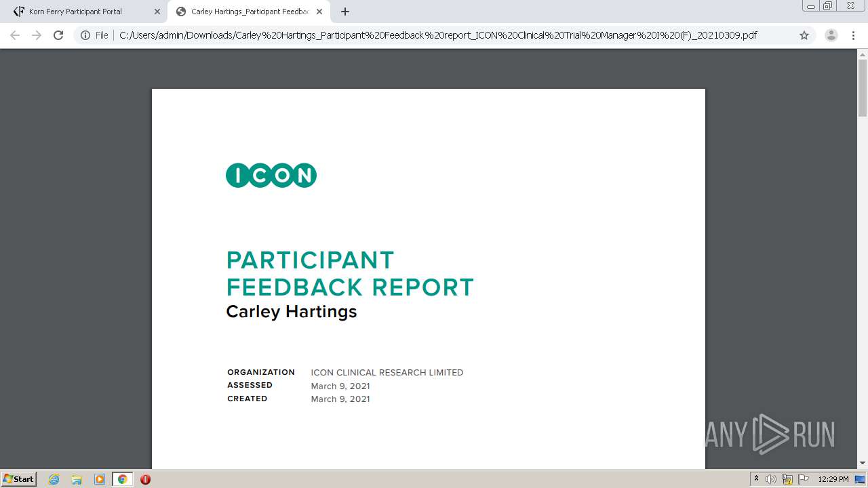
Task: Click the taskbar clock showing 12:29 PM
Action: [833, 479]
